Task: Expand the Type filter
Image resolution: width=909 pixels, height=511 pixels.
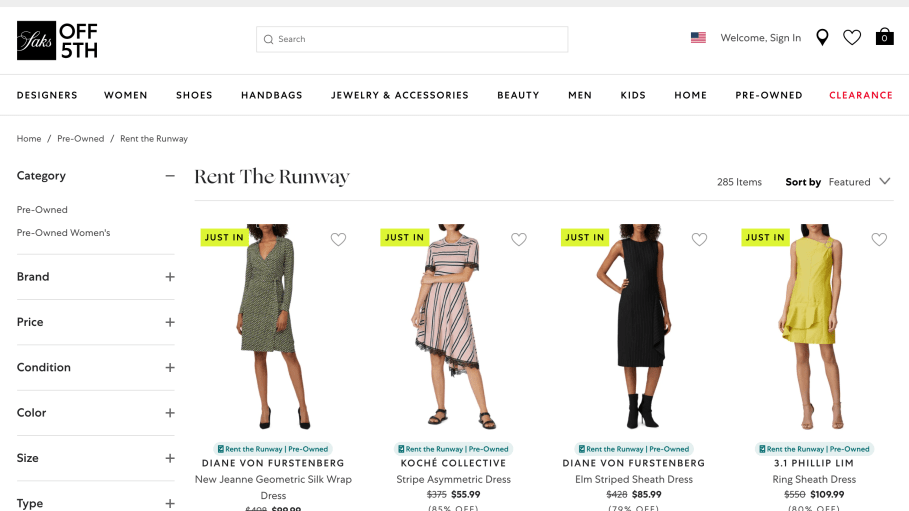Action: [169, 503]
